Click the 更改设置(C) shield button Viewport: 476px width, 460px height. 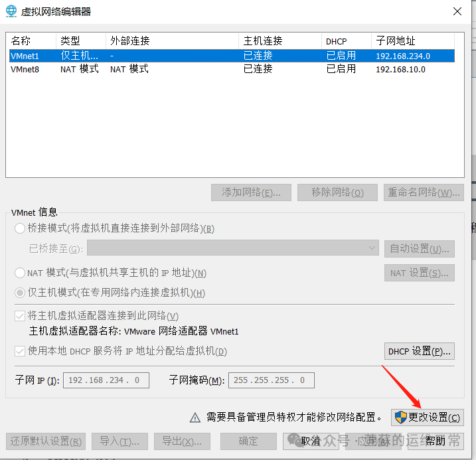427,418
